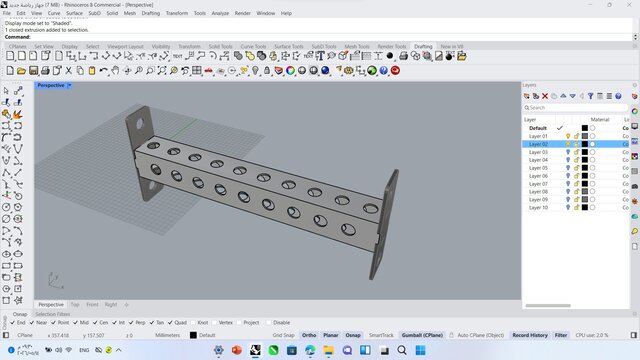The image size is (640, 360).
Task: Click the four-viewport layout grid icon
Action: pyautogui.click(x=197, y=71)
